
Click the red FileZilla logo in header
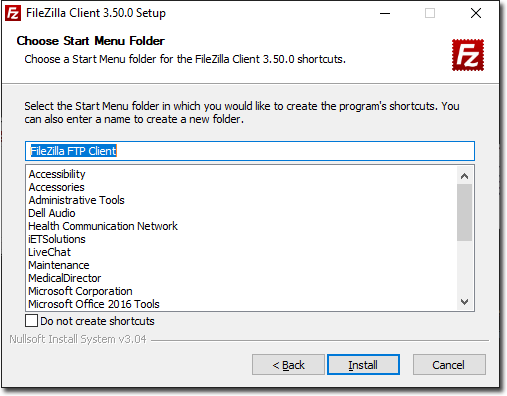pyautogui.click(x=468, y=55)
